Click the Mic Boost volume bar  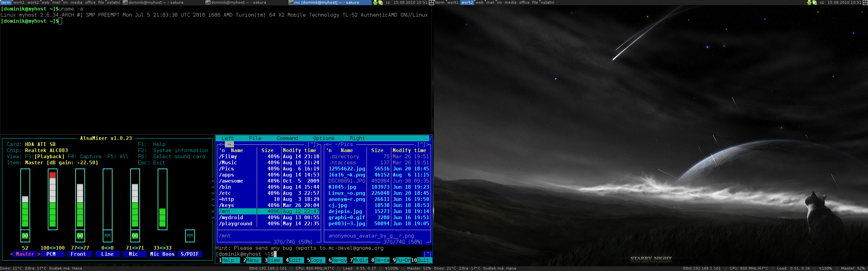(162, 199)
